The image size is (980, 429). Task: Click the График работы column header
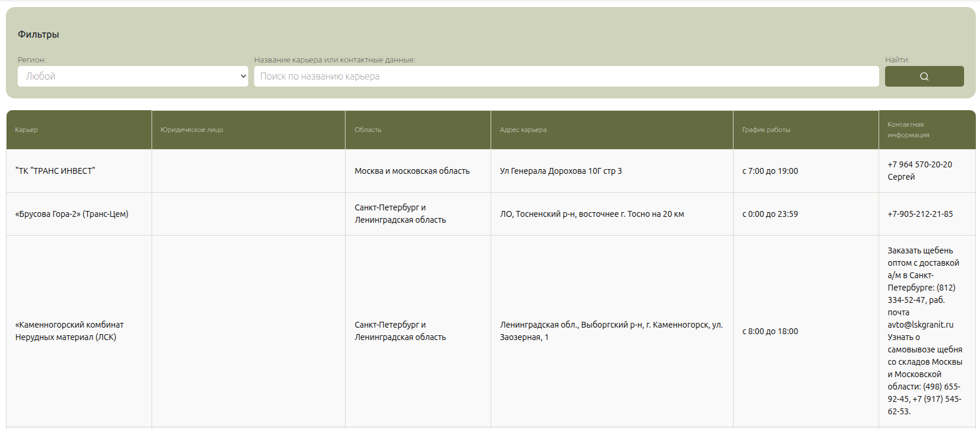(x=766, y=130)
